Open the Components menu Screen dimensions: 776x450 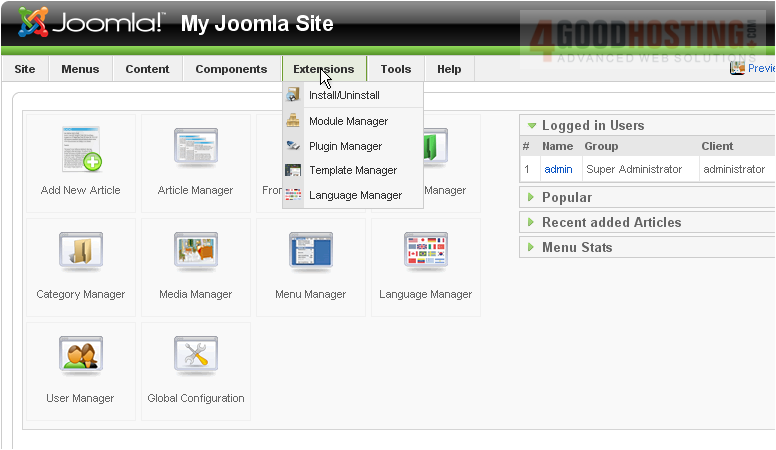coord(231,69)
